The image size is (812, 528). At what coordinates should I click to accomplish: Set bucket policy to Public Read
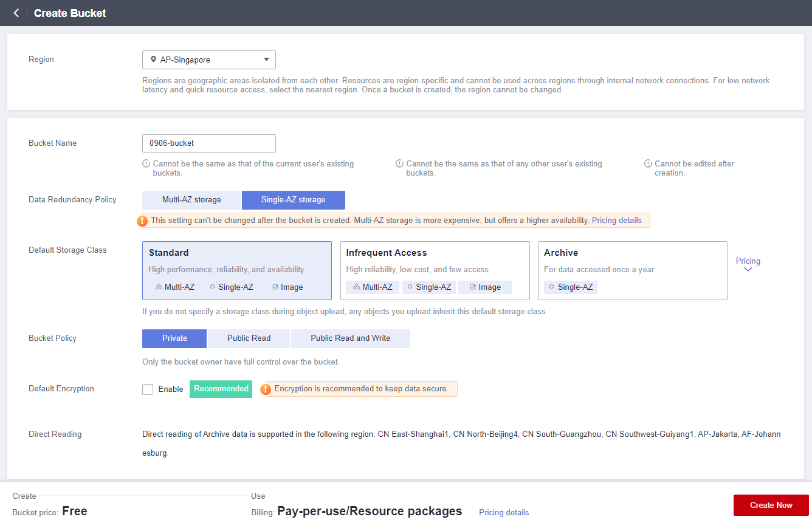pos(249,338)
